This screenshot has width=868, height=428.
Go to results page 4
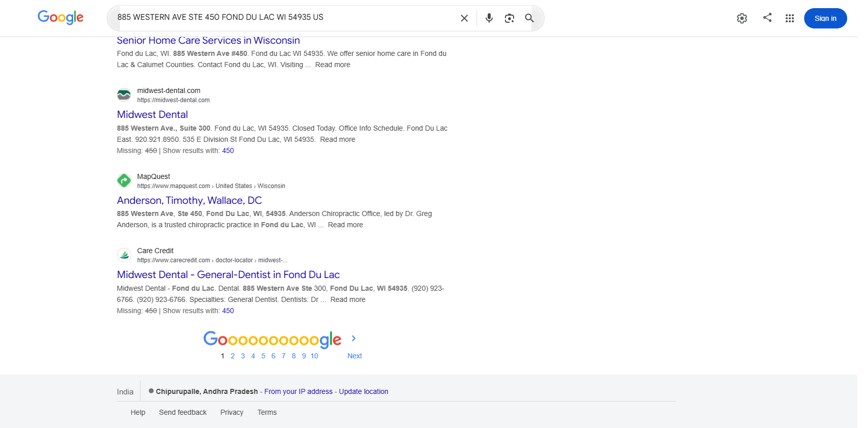(x=253, y=356)
